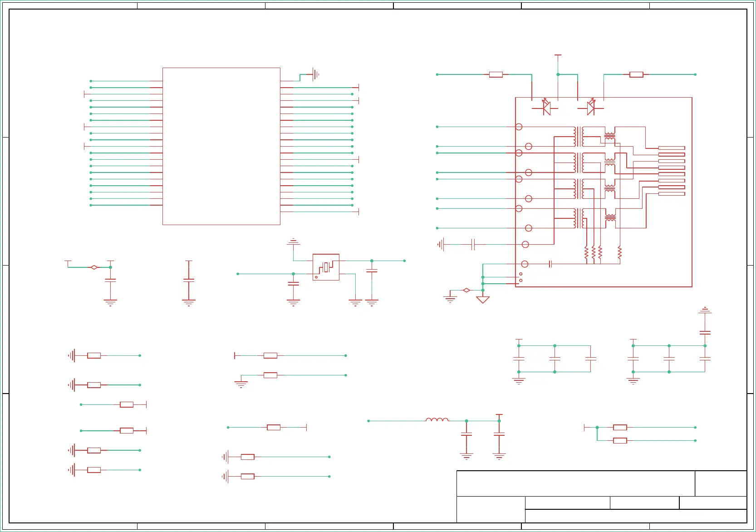Click the chassis ground triangle symbol
The image size is (756, 532).
[x=483, y=300]
